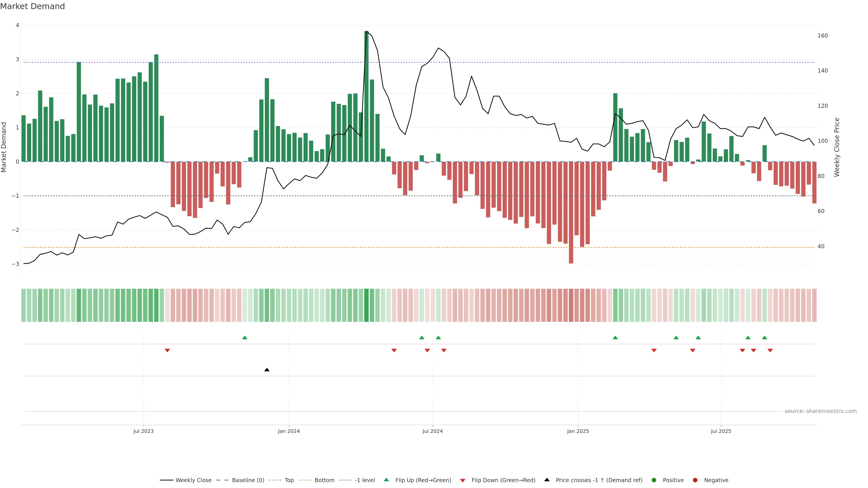This screenshot has width=868, height=488.
Task: Click the -1 level legend entry
Action: tap(365, 480)
